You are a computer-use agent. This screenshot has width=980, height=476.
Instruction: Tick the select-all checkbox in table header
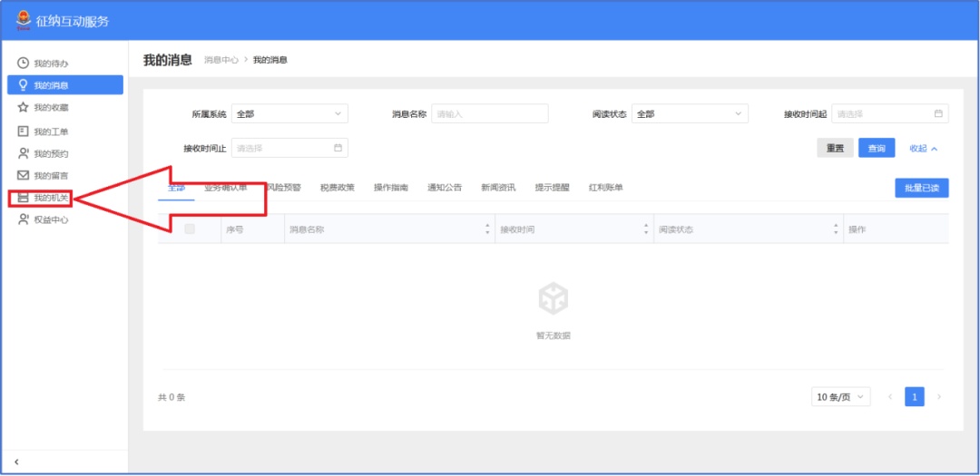point(190,229)
